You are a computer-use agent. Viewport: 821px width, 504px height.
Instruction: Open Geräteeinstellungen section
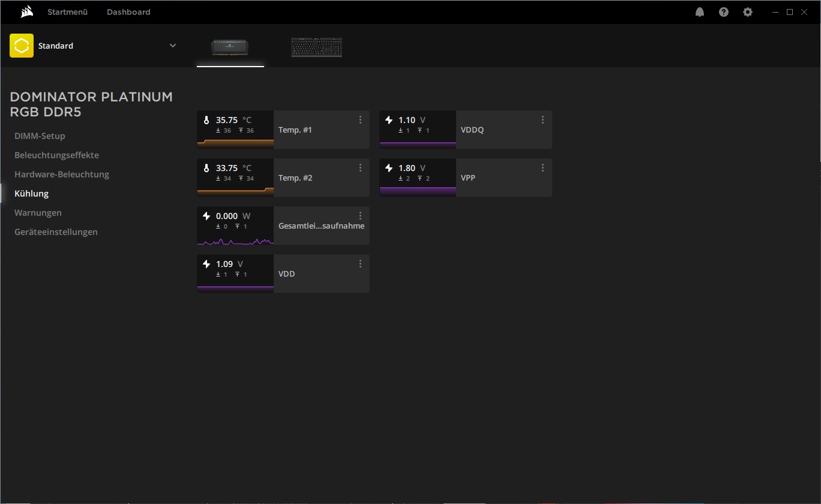(x=56, y=232)
